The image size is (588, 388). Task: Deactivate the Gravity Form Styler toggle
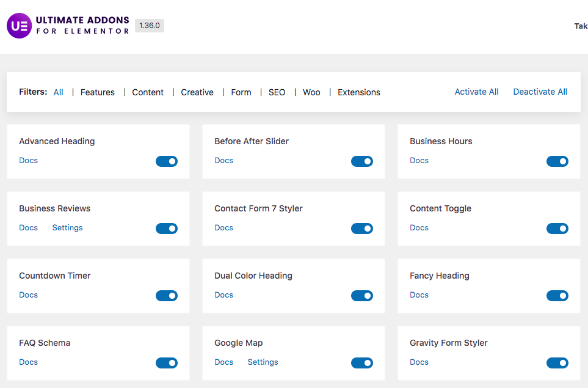pos(557,363)
